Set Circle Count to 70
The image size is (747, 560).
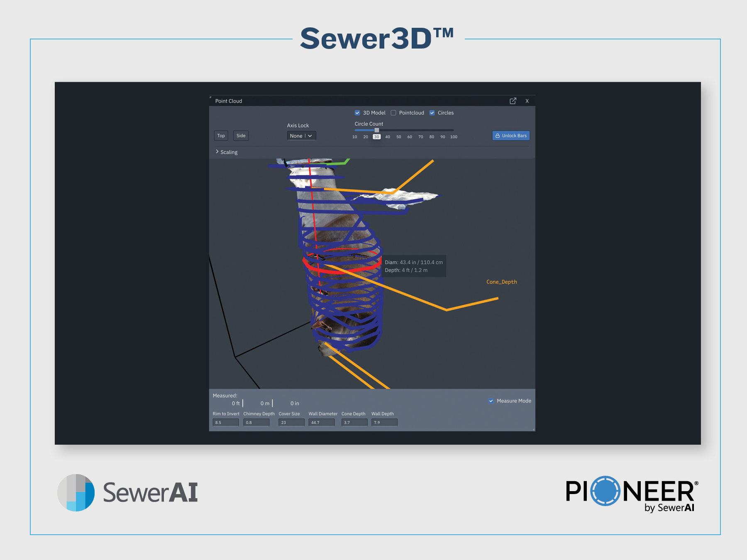(x=421, y=137)
